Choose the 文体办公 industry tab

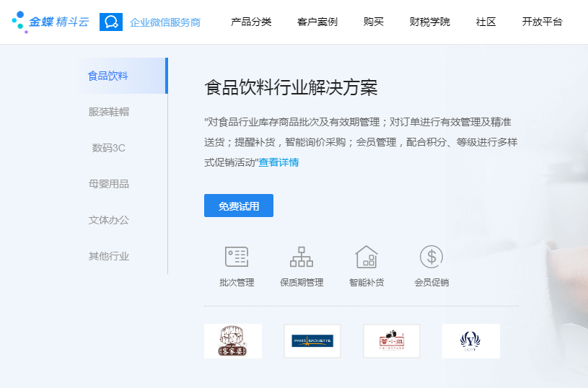(x=109, y=220)
